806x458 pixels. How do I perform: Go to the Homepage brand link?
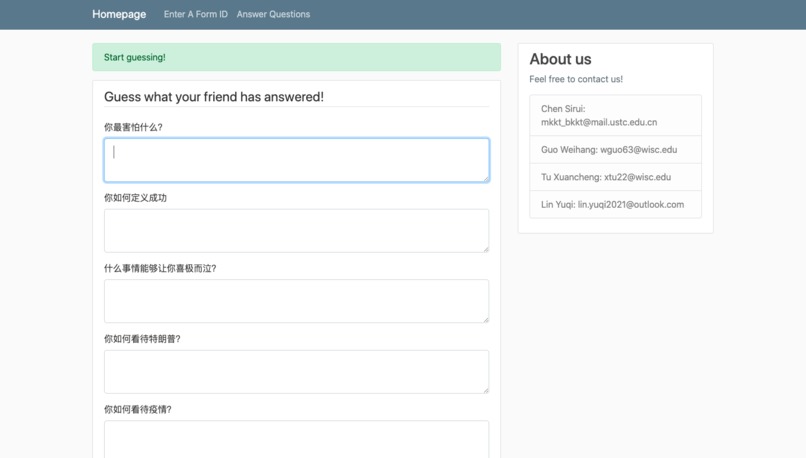tap(119, 14)
